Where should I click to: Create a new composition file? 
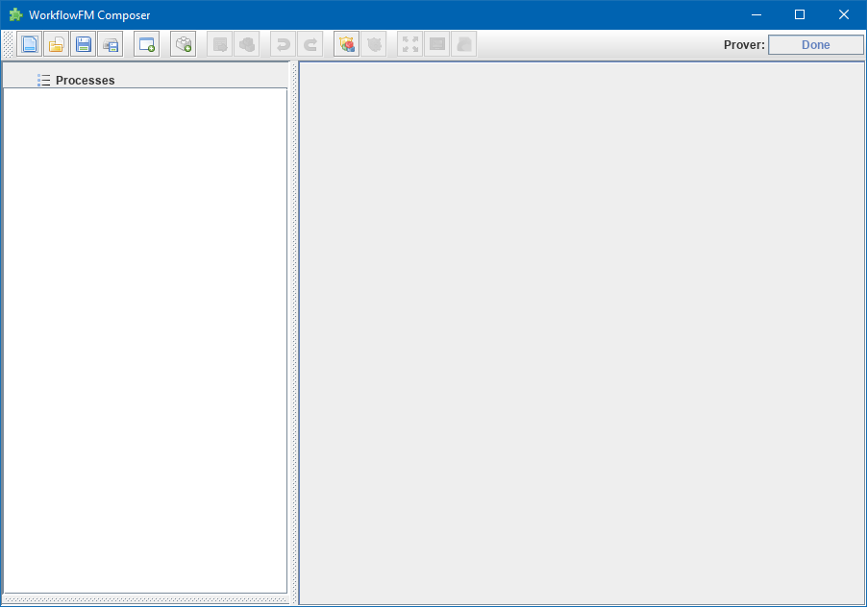pos(29,43)
